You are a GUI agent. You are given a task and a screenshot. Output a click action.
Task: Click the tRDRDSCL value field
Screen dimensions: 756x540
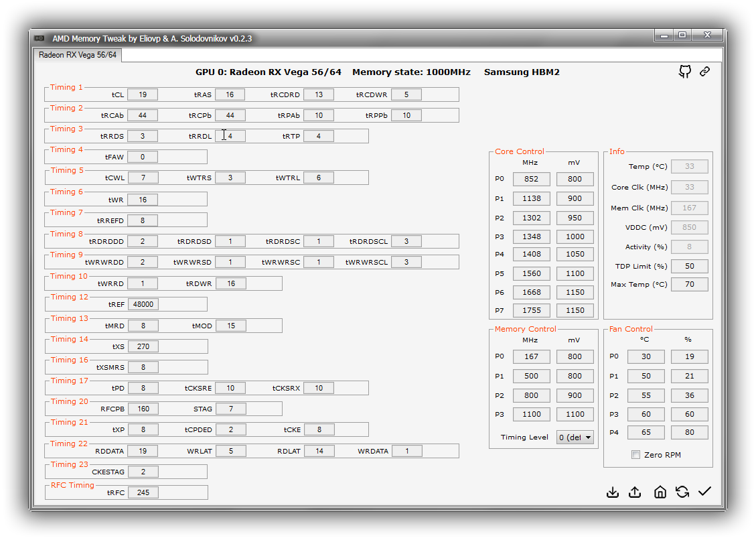coord(406,241)
